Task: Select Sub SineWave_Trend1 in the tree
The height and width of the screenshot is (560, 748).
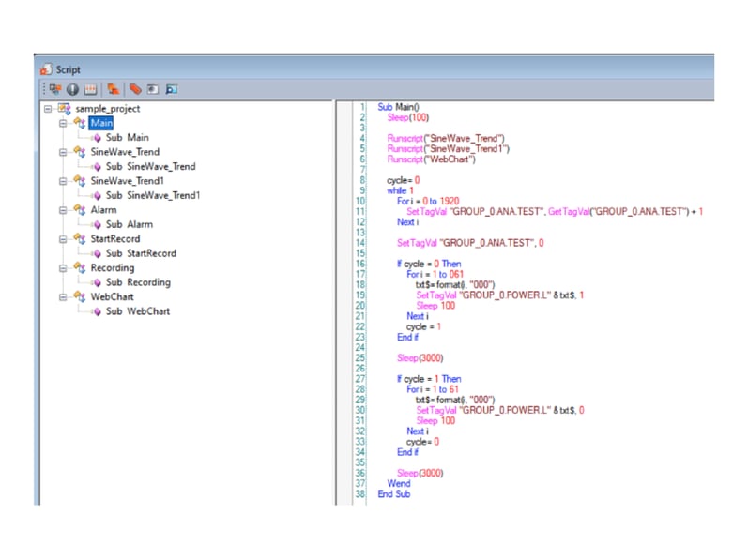Action: coord(153,195)
